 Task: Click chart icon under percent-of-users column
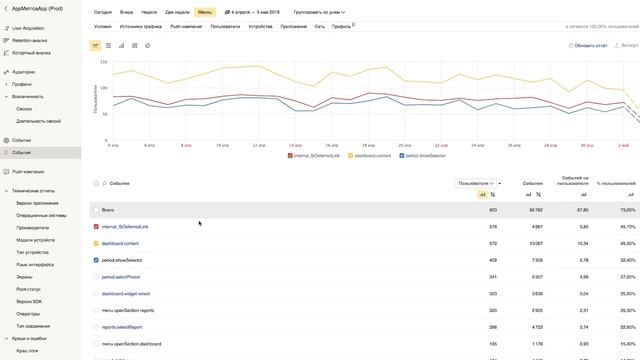pyautogui.click(x=631, y=195)
